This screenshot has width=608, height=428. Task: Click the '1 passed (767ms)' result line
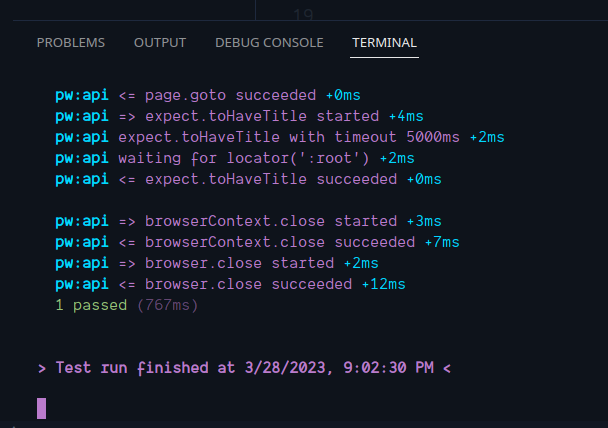(x=127, y=305)
